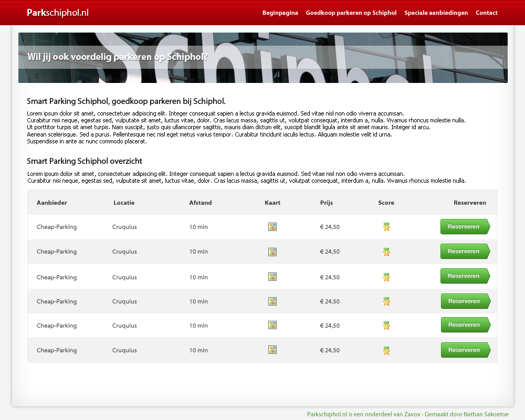
Task: Select Cheap-Parking in the first table row
Action: coord(57,227)
